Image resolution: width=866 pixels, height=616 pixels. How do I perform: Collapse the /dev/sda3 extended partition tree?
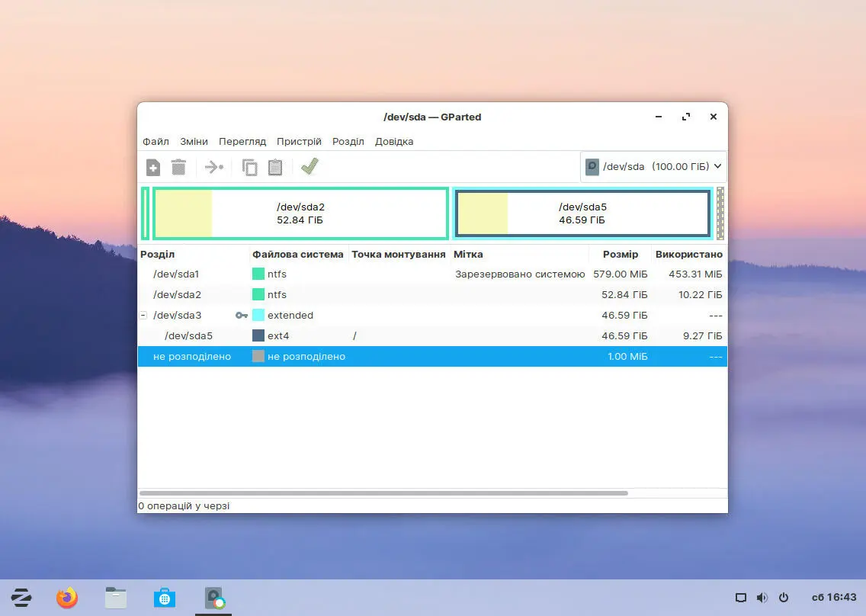(x=143, y=315)
